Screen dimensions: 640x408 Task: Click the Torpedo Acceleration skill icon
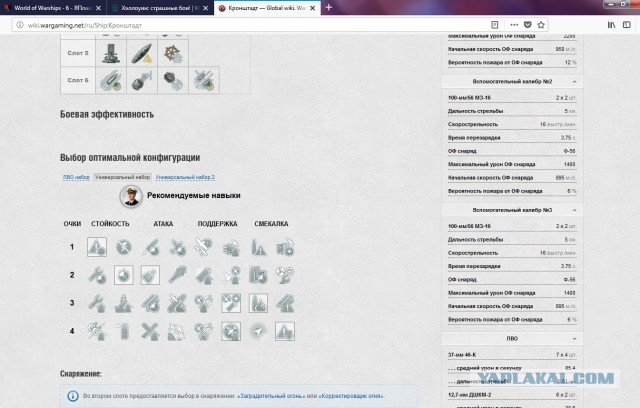point(177,275)
